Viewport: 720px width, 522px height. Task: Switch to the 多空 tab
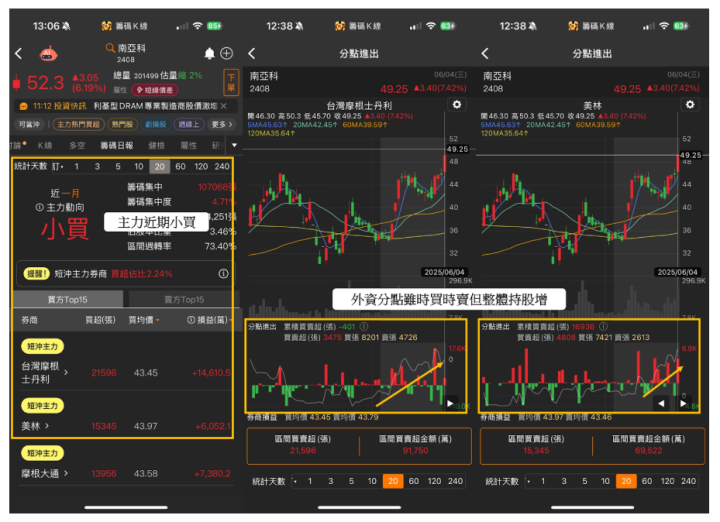(77, 146)
